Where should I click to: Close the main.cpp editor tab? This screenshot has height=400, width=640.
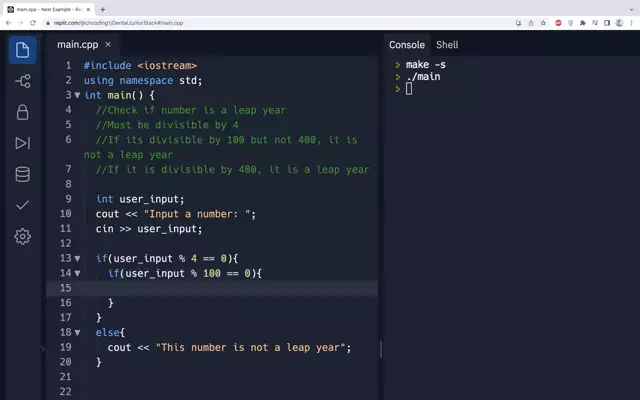coord(108,44)
